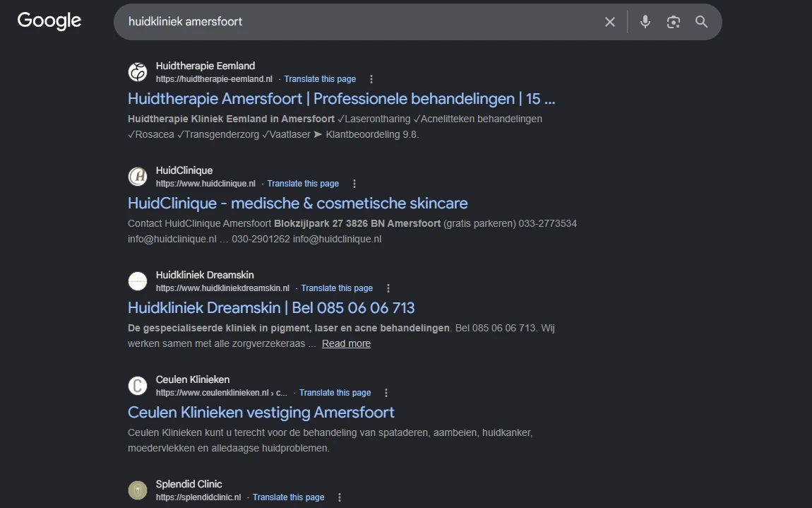Open Huidkliniek Dreamskin Bel 085 title
The height and width of the screenshot is (508, 812).
(x=271, y=308)
